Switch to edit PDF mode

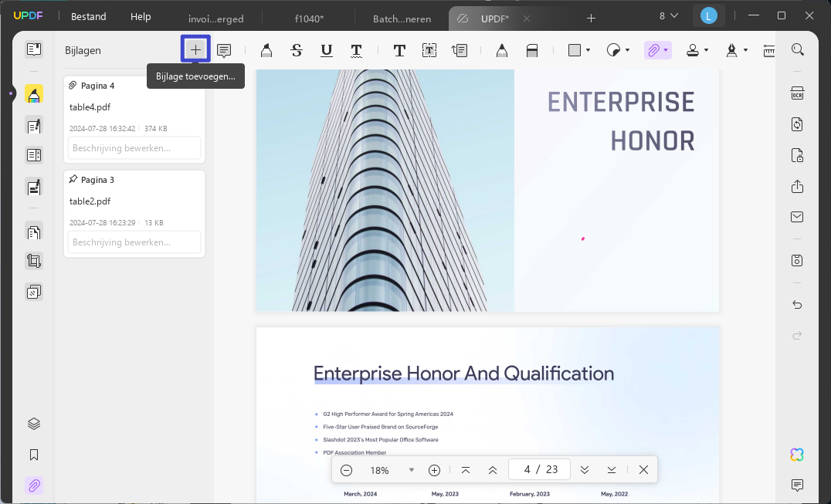click(34, 126)
